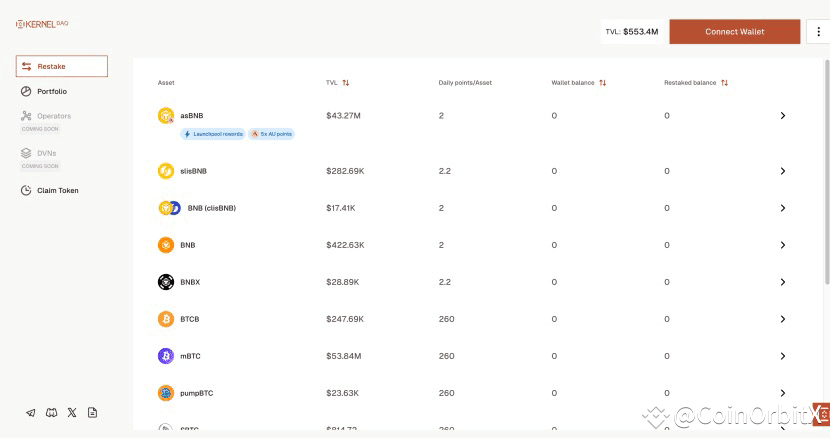Open the three-dot more options menu

(x=818, y=32)
